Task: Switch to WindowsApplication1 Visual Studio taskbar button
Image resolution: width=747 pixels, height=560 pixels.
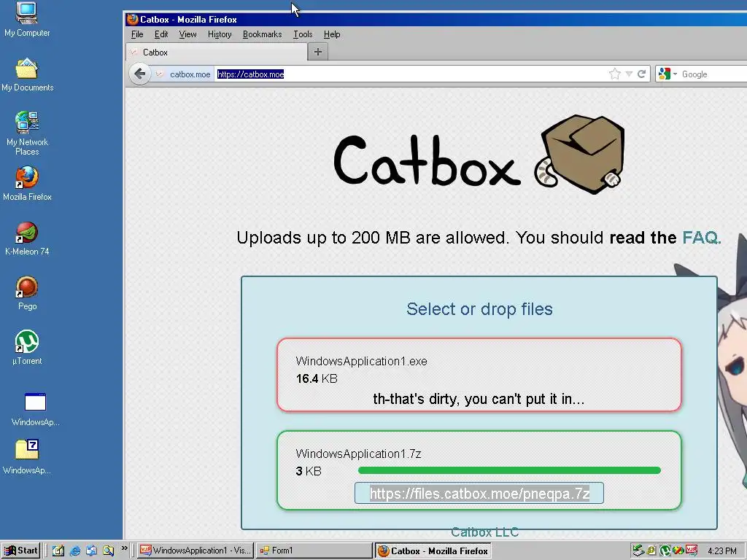Action: [196, 551]
